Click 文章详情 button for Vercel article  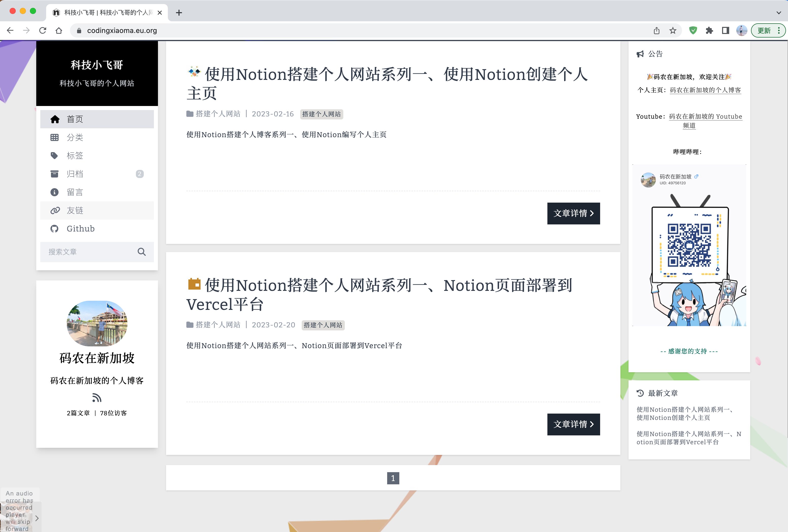573,424
